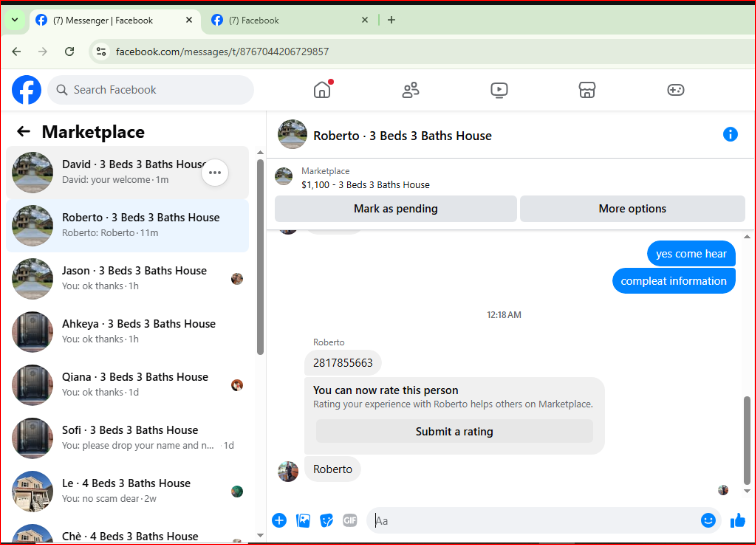Image resolution: width=756 pixels, height=545 pixels.
Task: Click browser back arrow
Action: click(16, 52)
